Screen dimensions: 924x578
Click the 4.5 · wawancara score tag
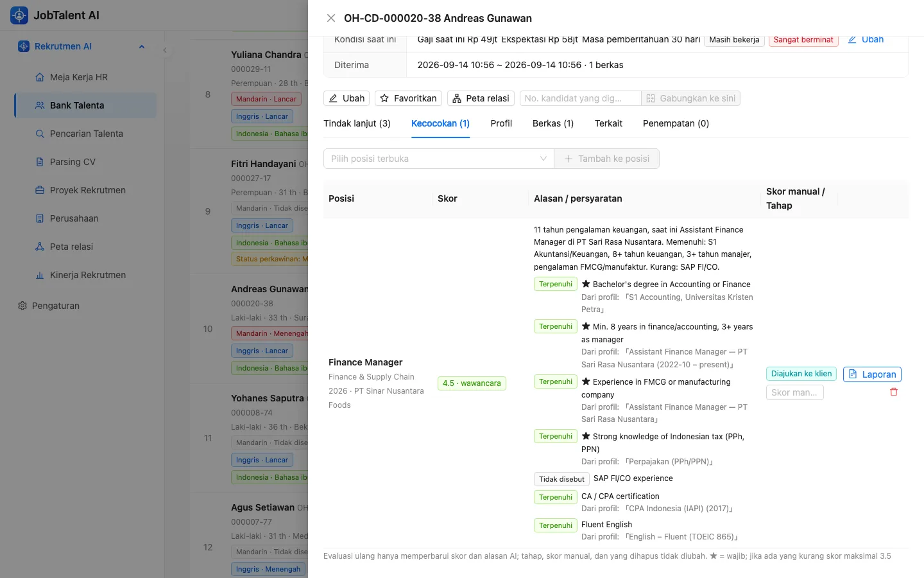click(472, 383)
